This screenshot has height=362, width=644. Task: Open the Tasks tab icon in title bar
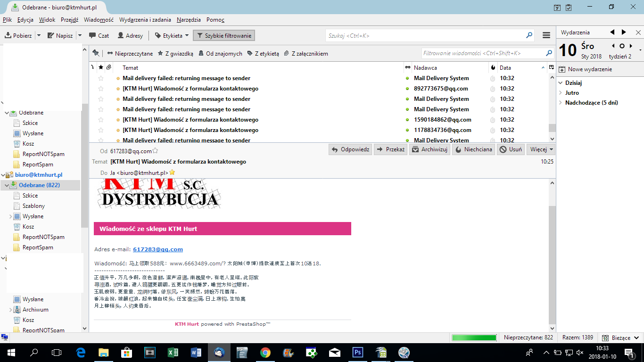point(569,7)
